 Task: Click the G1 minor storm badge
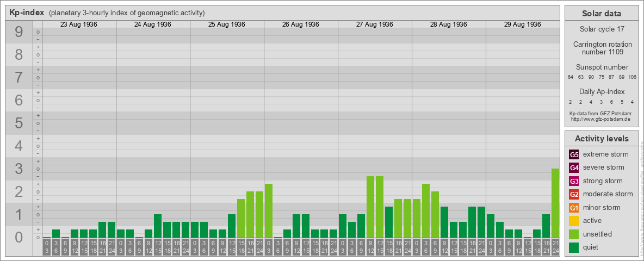(x=574, y=208)
